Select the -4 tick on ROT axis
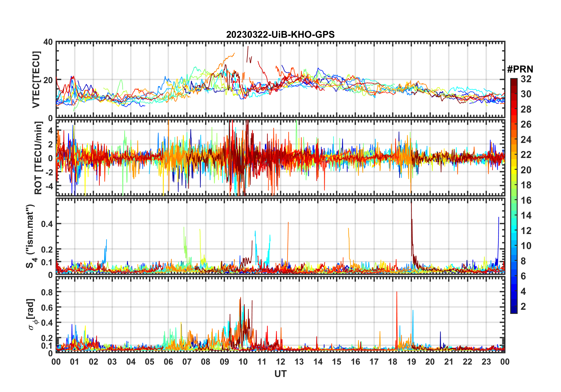 pos(49,186)
